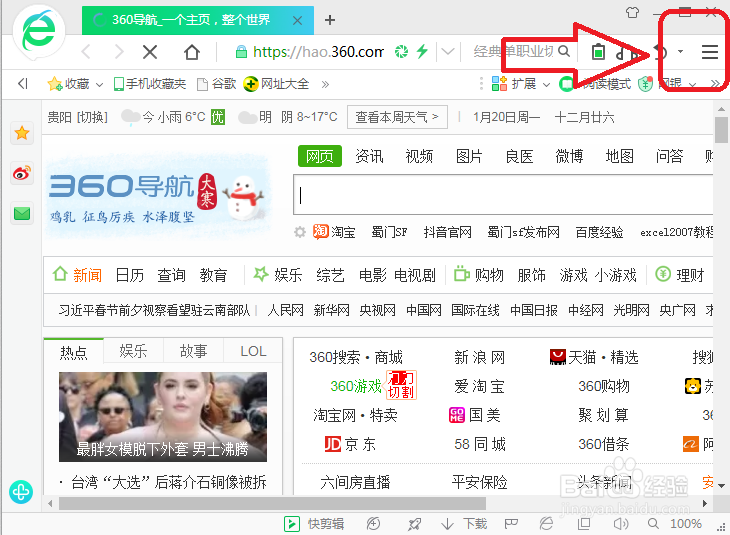Click the horizontal scrollbar thumb
Viewport: 730px width, 535px height.
point(272,503)
